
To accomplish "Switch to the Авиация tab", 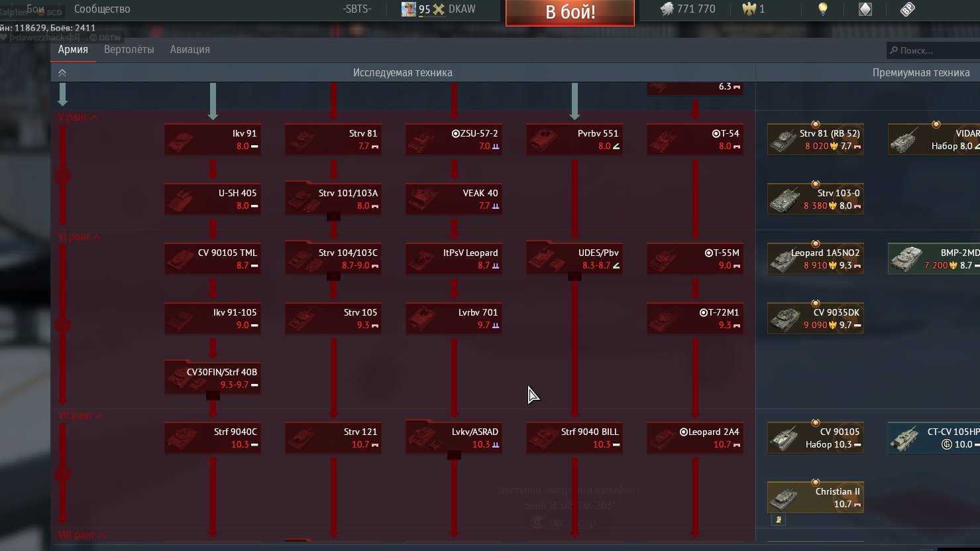I will (190, 50).
